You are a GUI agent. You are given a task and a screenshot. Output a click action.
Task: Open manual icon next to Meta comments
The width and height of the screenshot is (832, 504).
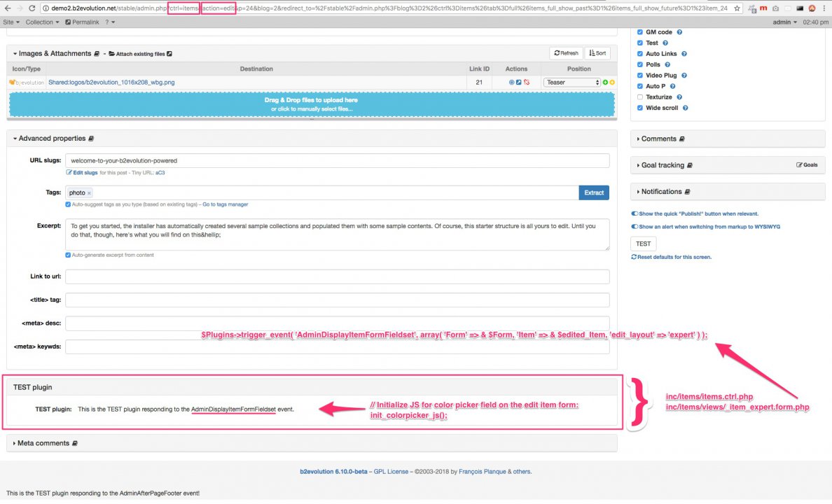point(75,444)
